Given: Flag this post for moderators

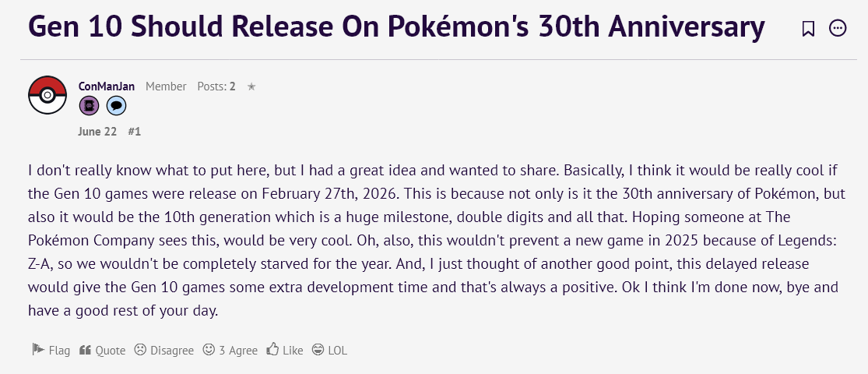Looking at the screenshot, I should 51,350.
